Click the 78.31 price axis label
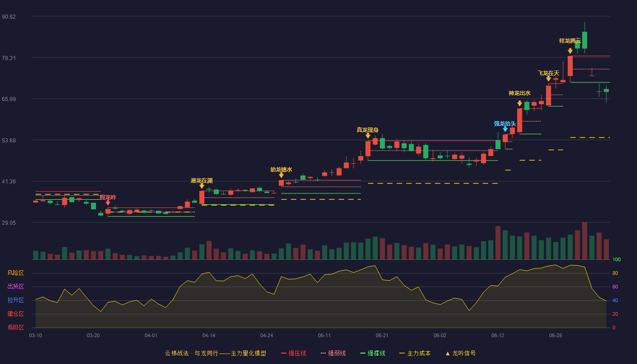The height and width of the screenshot is (364, 637). 9,58
